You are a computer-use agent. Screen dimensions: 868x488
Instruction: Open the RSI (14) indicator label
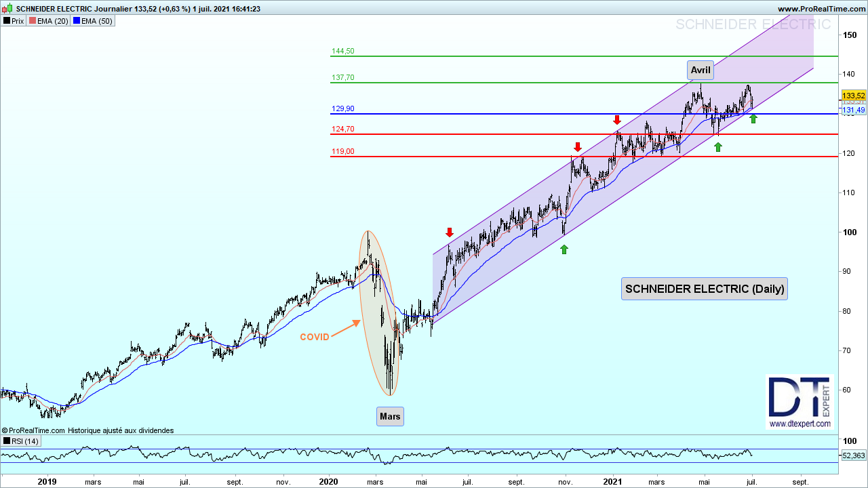[x=24, y=441]
